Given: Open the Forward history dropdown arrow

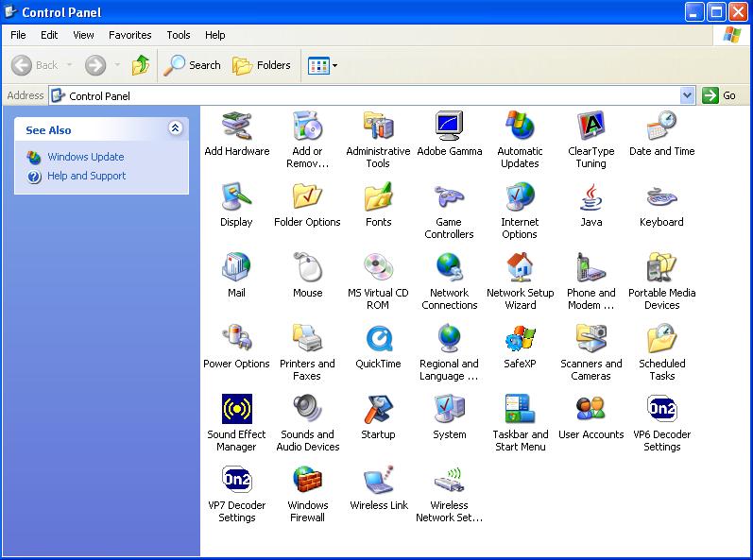Looking at the screenshot, I should pyautogui.click(x=117, y=65).
